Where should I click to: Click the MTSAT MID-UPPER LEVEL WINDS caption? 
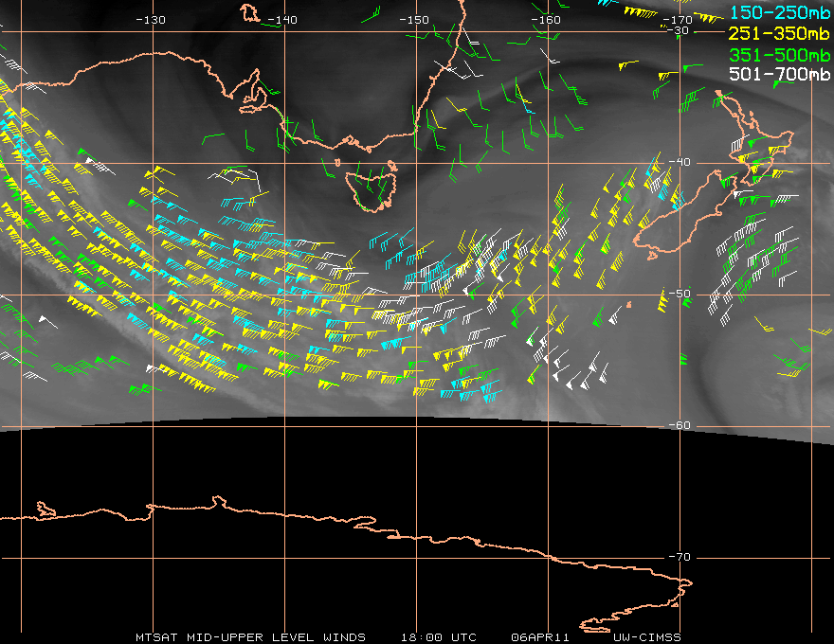tap(250, 637)
